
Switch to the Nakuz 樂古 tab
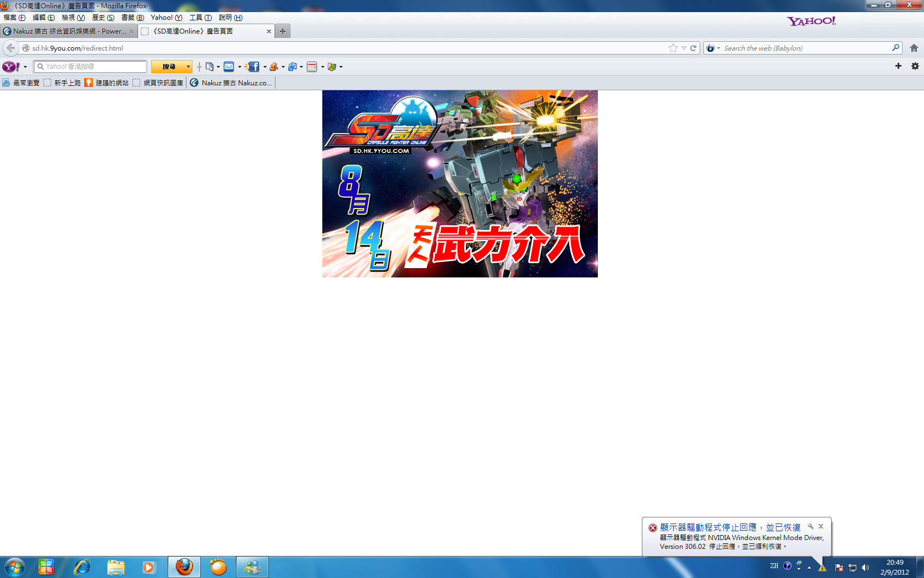tap(69, 31)
